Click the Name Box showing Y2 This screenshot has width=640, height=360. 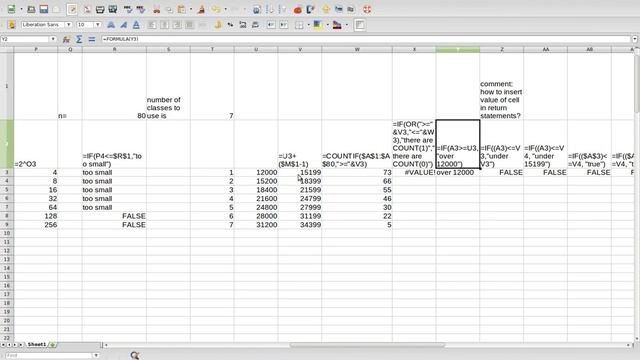25,39
